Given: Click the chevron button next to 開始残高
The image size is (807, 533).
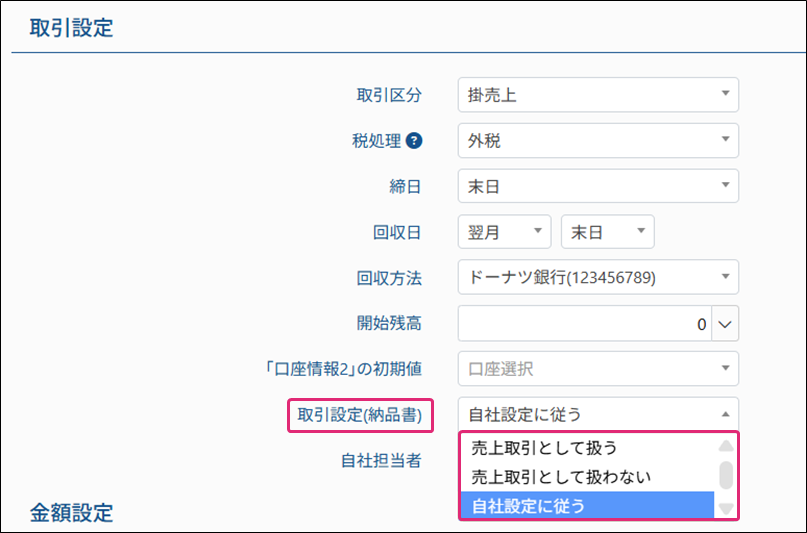Looking at the screenshot, I should (x=726, y=324).
